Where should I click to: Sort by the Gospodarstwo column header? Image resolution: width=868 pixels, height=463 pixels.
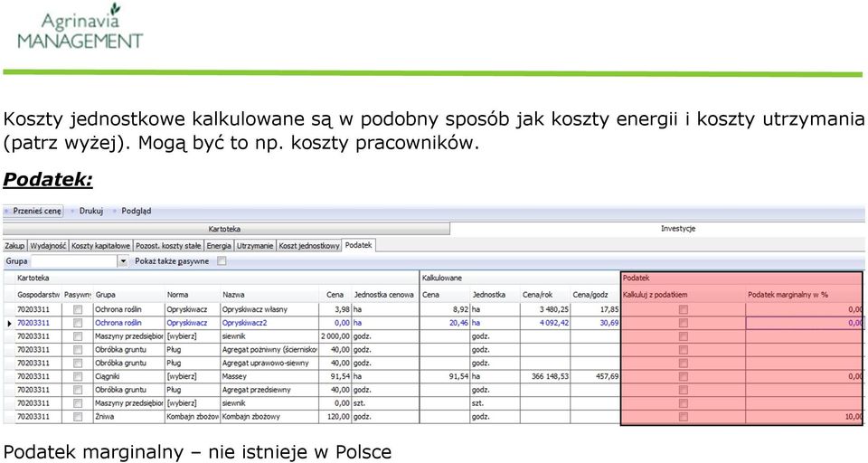[38, 295]
